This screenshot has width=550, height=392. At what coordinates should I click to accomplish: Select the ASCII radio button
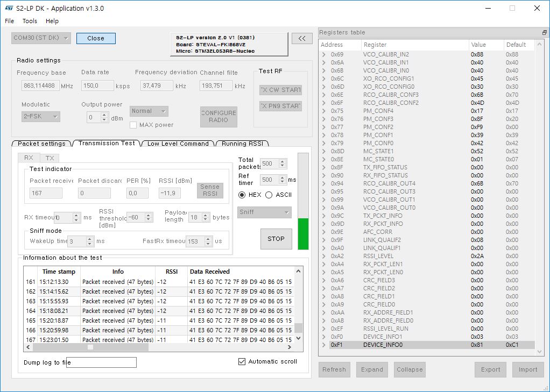pos(269,195)
